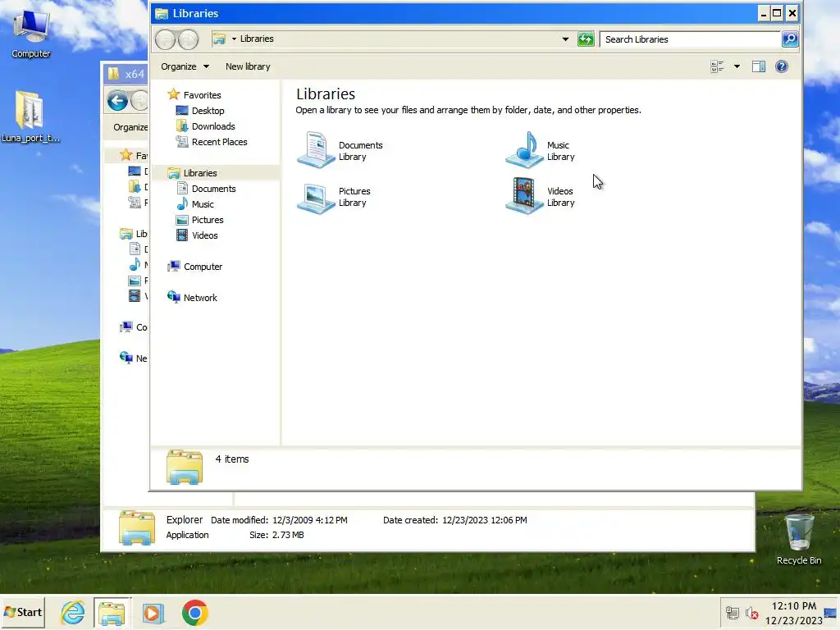
Task: Click Organize in the x64 background window
Action: pos(130,127)
